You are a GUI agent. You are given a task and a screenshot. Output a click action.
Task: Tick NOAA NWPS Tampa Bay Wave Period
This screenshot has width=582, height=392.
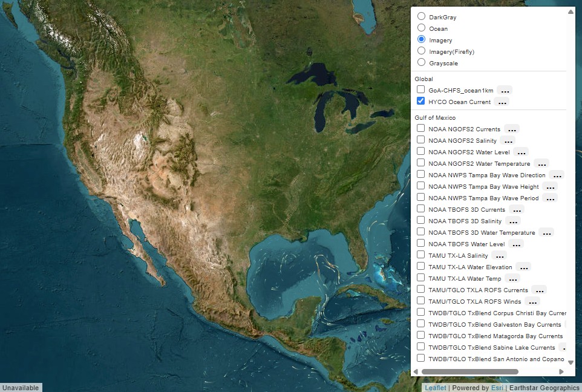click(420, 197)
